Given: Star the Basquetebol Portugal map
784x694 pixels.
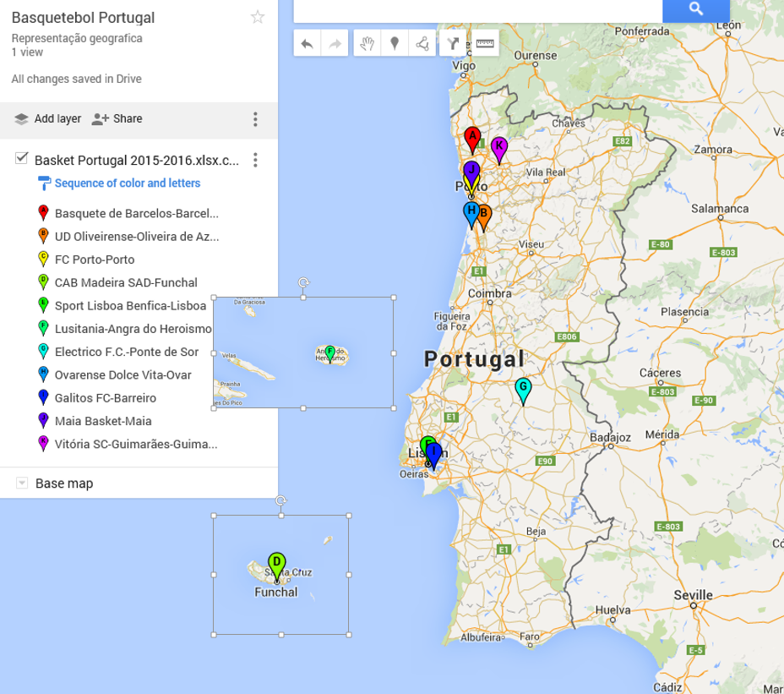Looking at the screenshot, I should point(258,17).
